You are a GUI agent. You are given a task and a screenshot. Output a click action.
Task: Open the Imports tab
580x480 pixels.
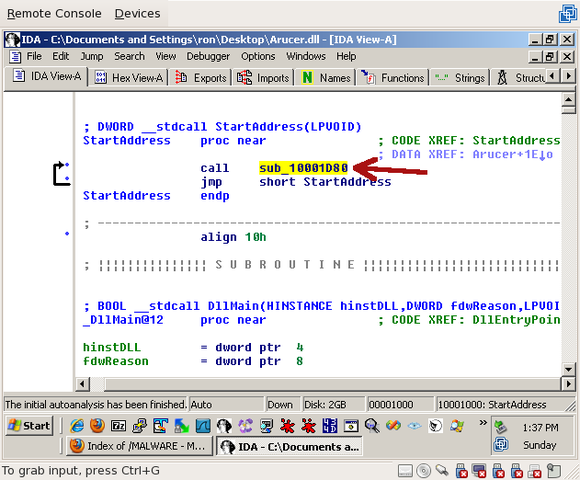click(x=263, y=78)
